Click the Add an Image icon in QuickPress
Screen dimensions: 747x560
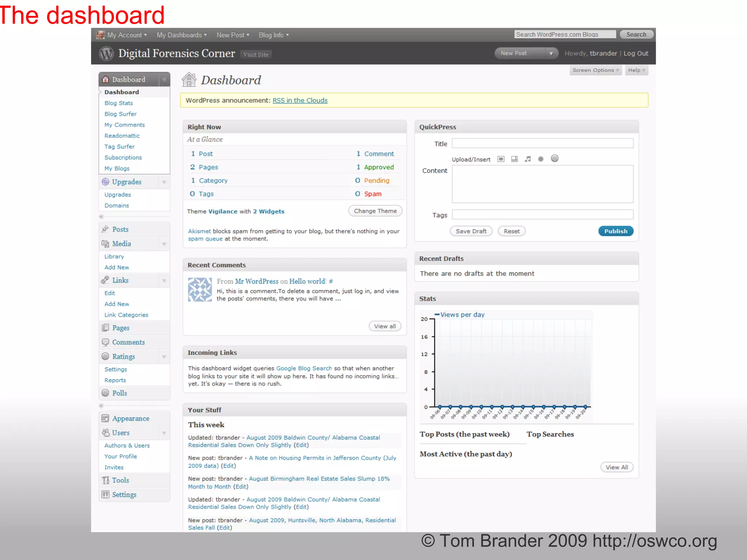[501, 159]
